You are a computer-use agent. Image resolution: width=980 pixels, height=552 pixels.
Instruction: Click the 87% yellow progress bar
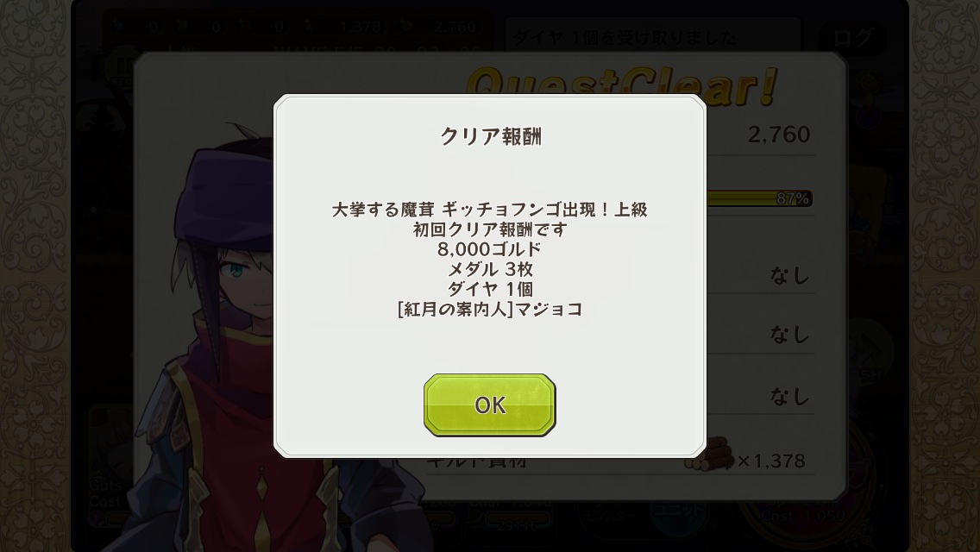click(759, 198)
